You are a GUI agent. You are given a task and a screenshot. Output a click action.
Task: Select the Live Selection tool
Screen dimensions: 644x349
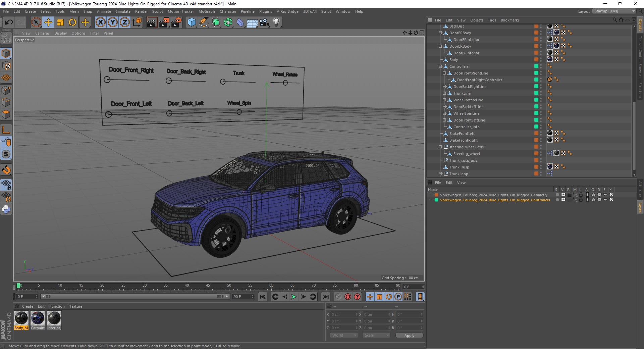point(36,22)
